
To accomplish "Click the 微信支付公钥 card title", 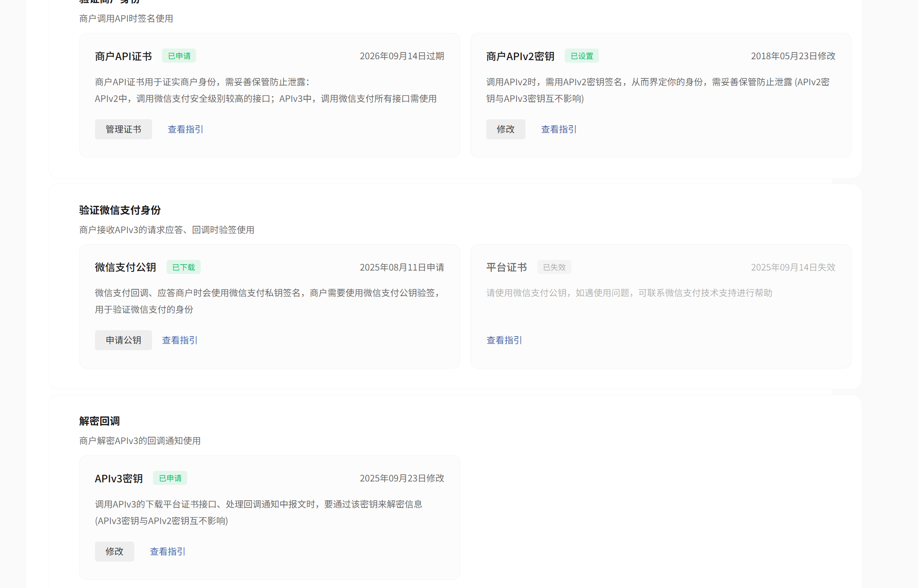I will [125, 267].
